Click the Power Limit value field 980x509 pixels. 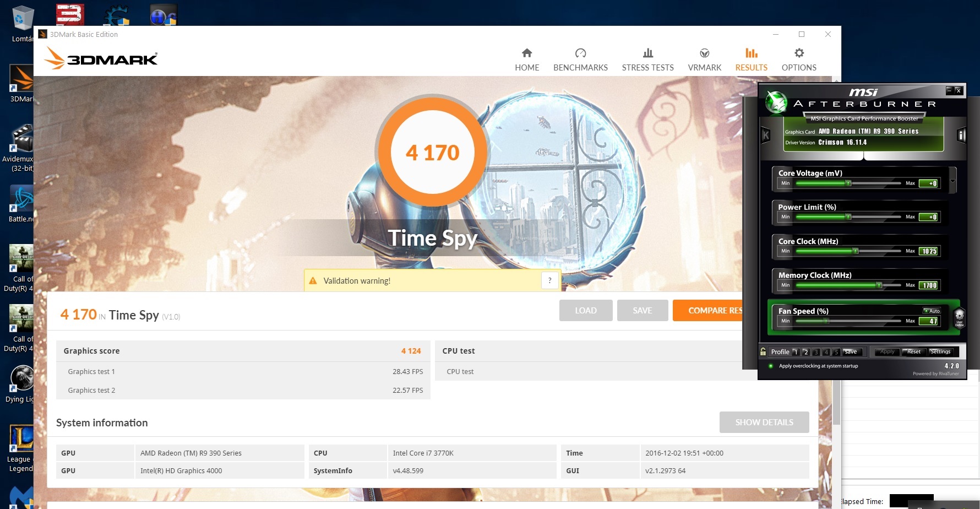coord(929,217)
